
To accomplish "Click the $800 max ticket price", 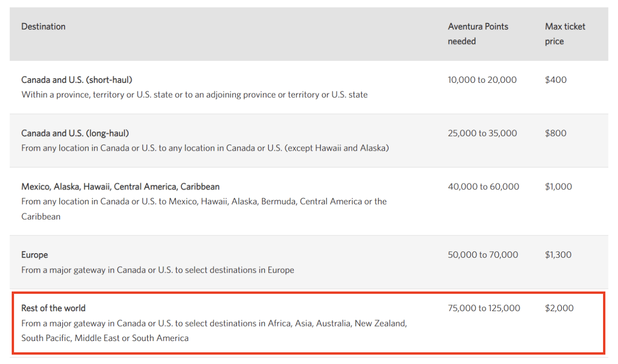I will click(555, 133).
